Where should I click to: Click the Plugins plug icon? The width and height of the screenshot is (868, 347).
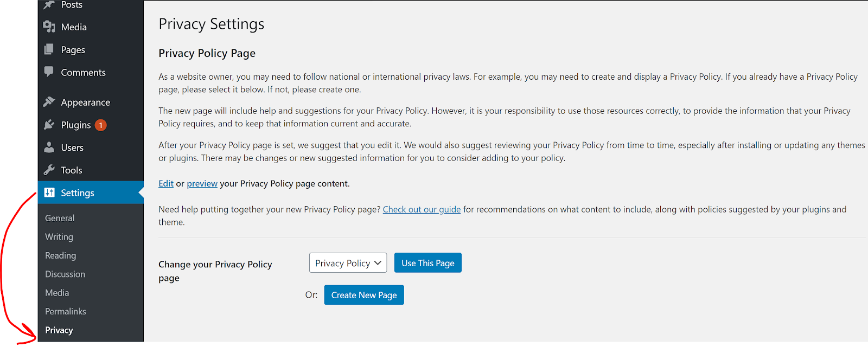click(49, 125)
